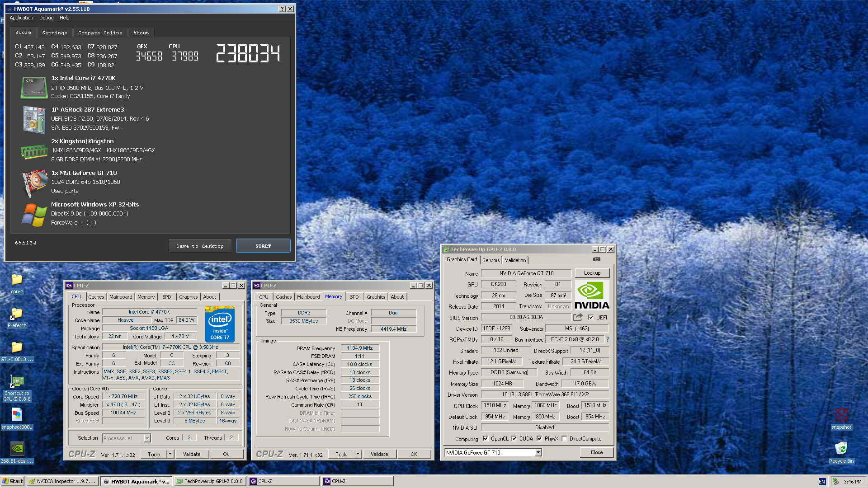Click the total score 238034
868x488 pixels.
[x=248, y=53]
